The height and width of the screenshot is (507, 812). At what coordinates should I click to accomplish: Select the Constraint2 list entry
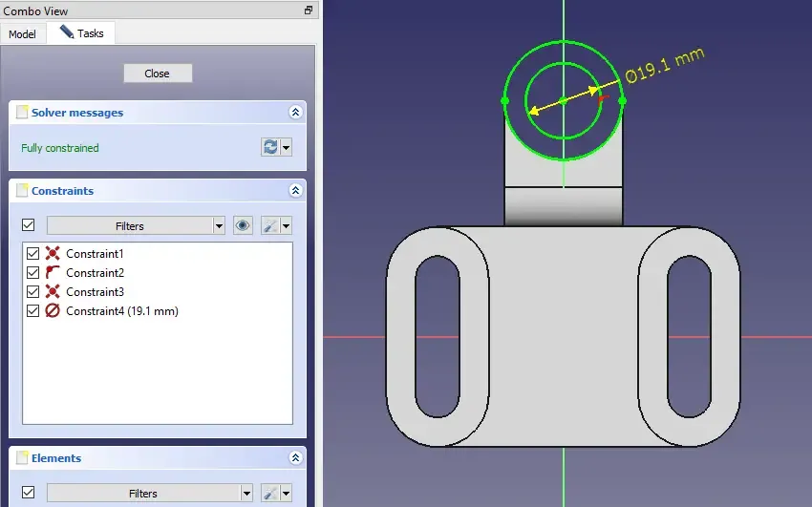[95, 273]
